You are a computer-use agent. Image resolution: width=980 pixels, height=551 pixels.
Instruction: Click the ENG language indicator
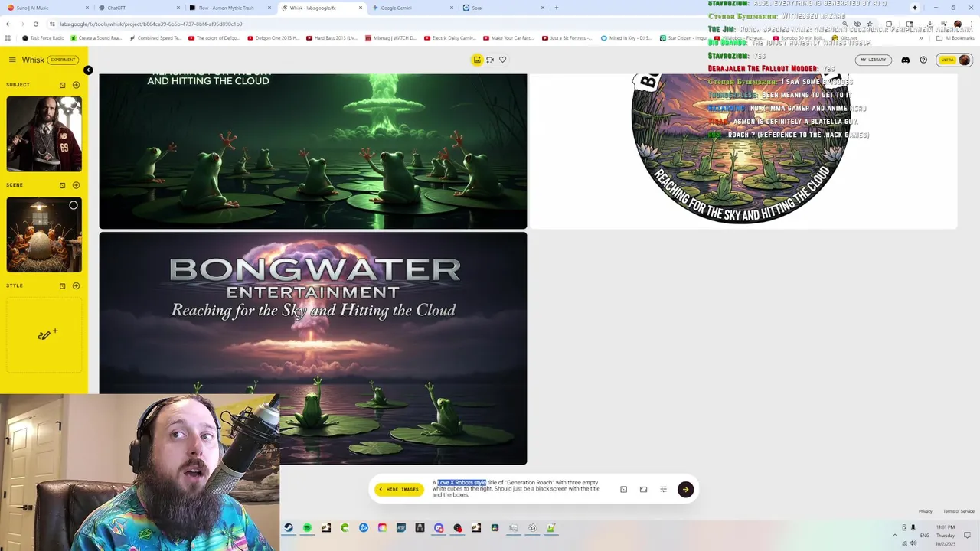924,535
